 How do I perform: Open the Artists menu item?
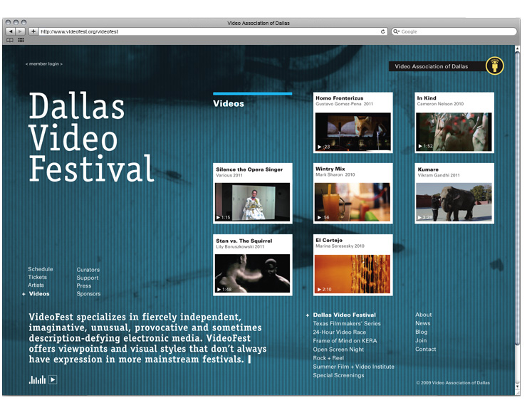point(36,285)
